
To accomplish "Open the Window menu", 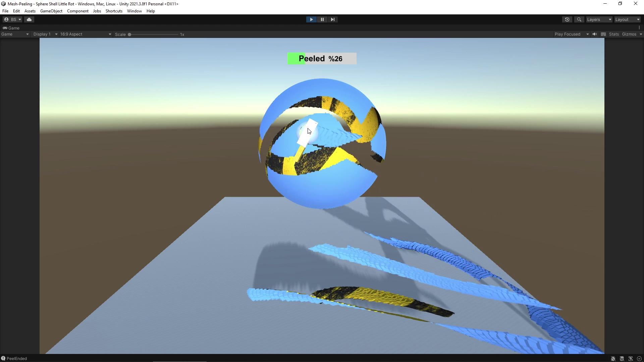I will tap(134, 11).
